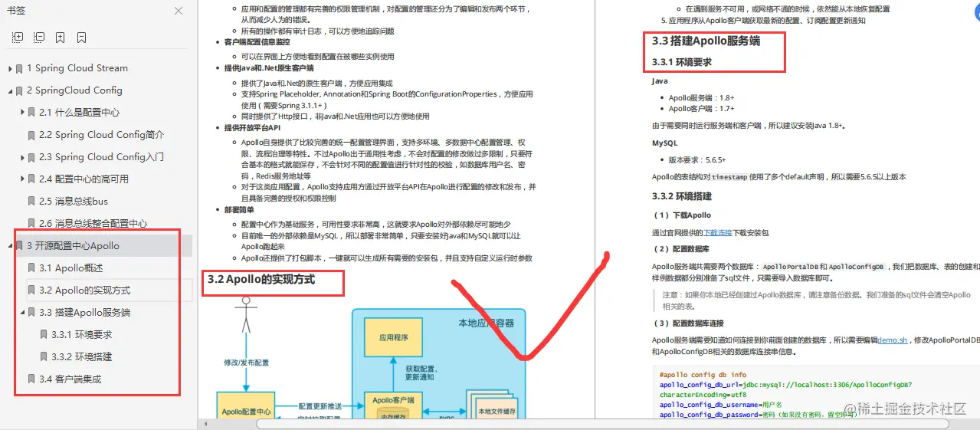
Task: Click bookmark icon beside 3.1 Apollo概述
Action: click(x=31, y=268)
